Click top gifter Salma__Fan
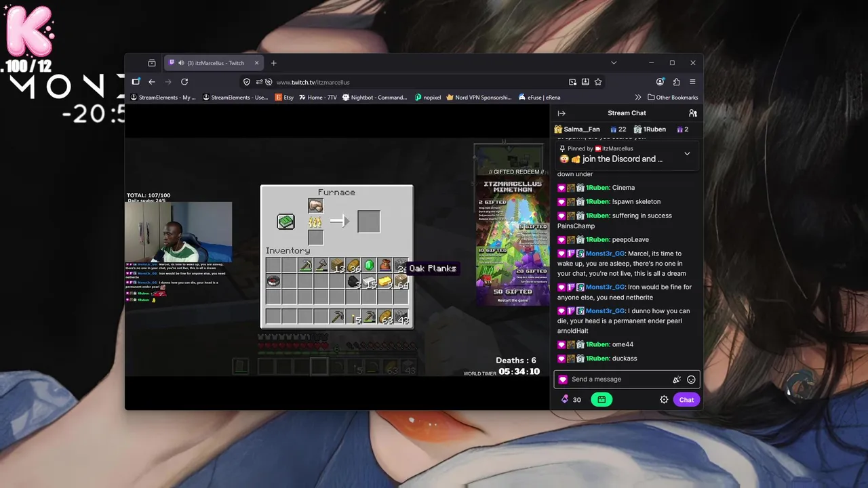Image resolution: width=868 pixels, height=488 pixels. tap(577, 129)
